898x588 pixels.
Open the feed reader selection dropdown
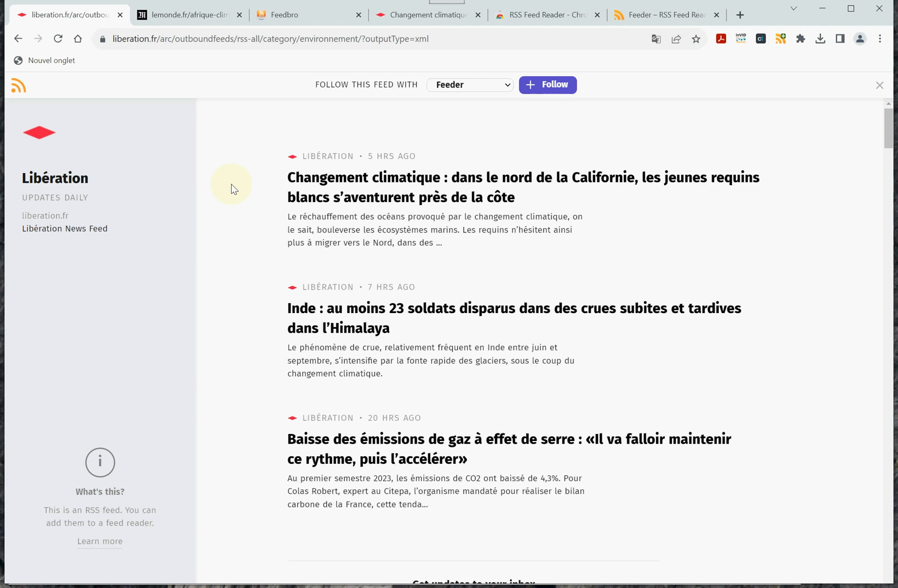tap(470, 85)
